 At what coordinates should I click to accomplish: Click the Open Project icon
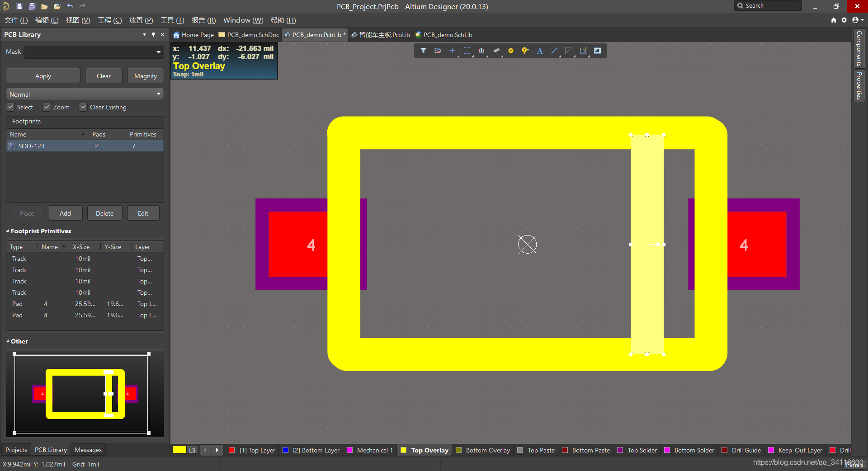point(57,6)
